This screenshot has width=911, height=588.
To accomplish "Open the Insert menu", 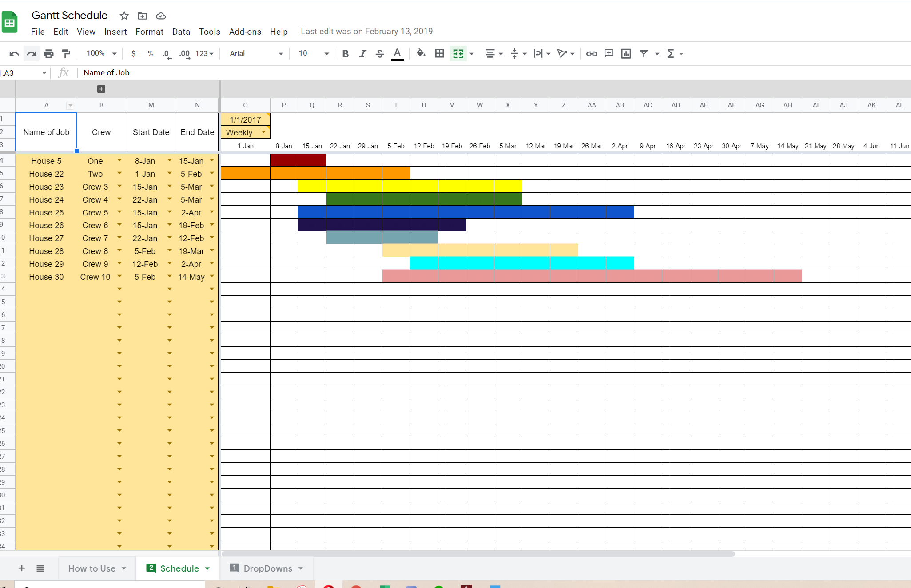I will 115,32.
